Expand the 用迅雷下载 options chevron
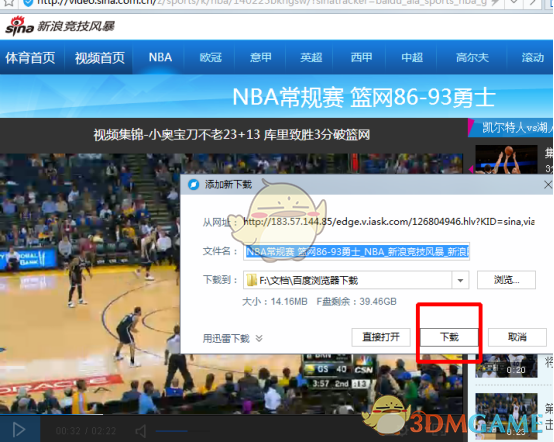The height and width of the screenshot is (442, 554). click(259, 338)
